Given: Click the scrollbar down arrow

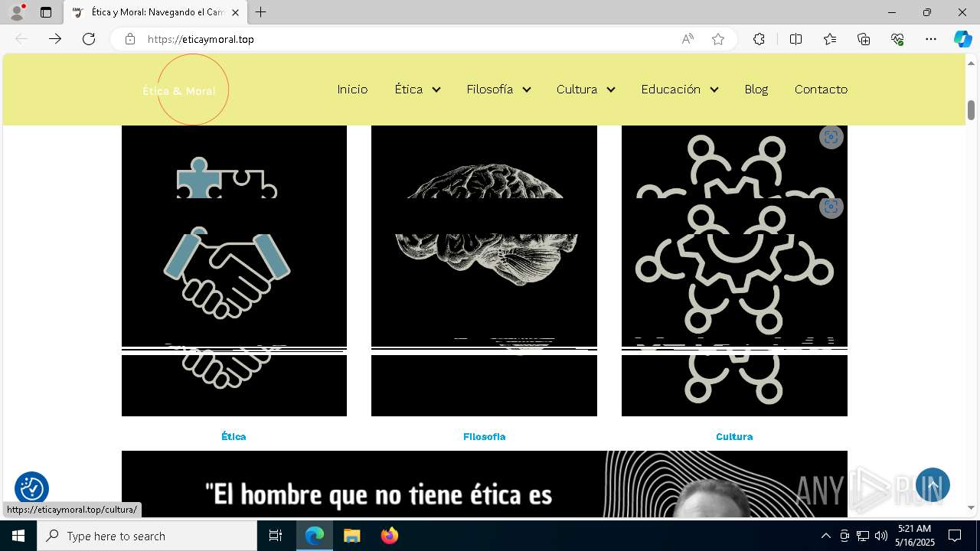Looking at the screenshot, I should point(971,507).
